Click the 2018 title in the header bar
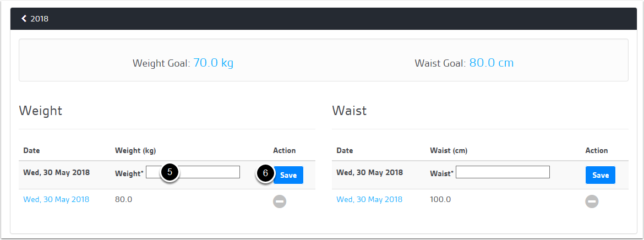The image size is (644, 240). (40, 19)
